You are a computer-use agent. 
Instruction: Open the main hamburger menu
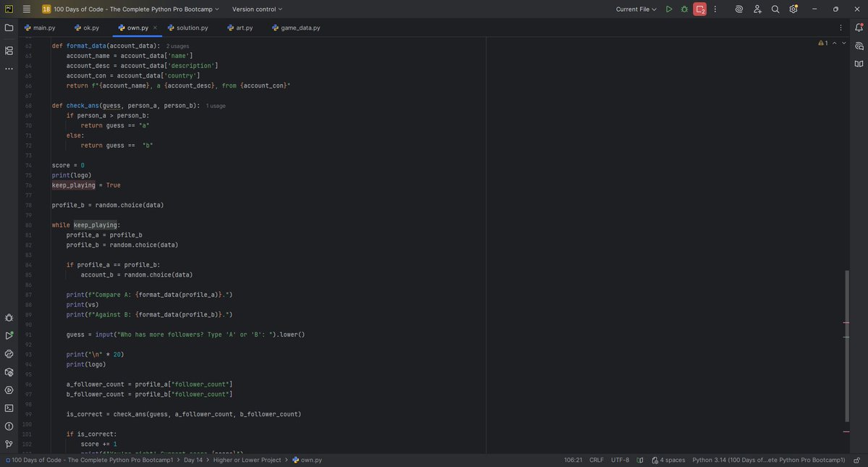(26, 9)
